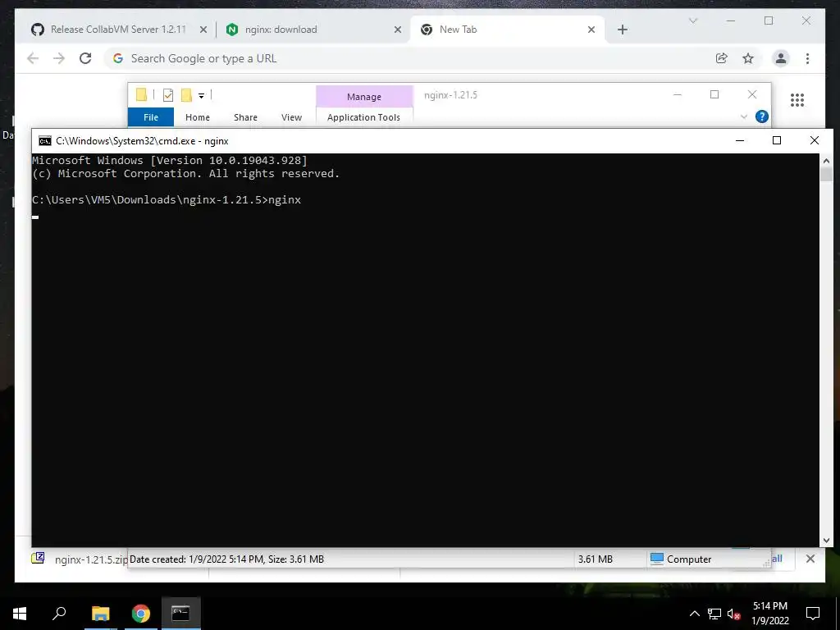
Task: Open Chrome tab search chevron
Action: (692, 21)
